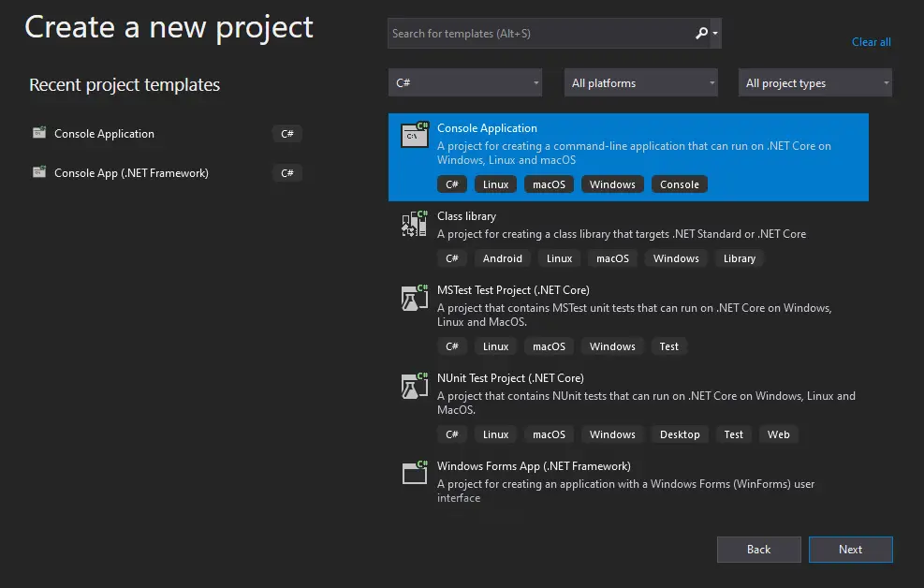Click the Clear all link
The image size is (924, 588).
(x=871, y=42)
